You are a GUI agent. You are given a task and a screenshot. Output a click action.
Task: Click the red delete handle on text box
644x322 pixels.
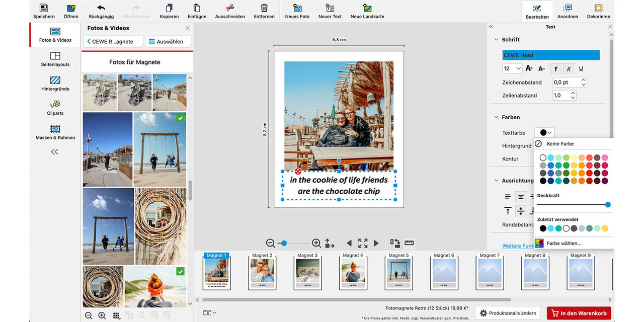pyautogui.click(x=298, y=171)
